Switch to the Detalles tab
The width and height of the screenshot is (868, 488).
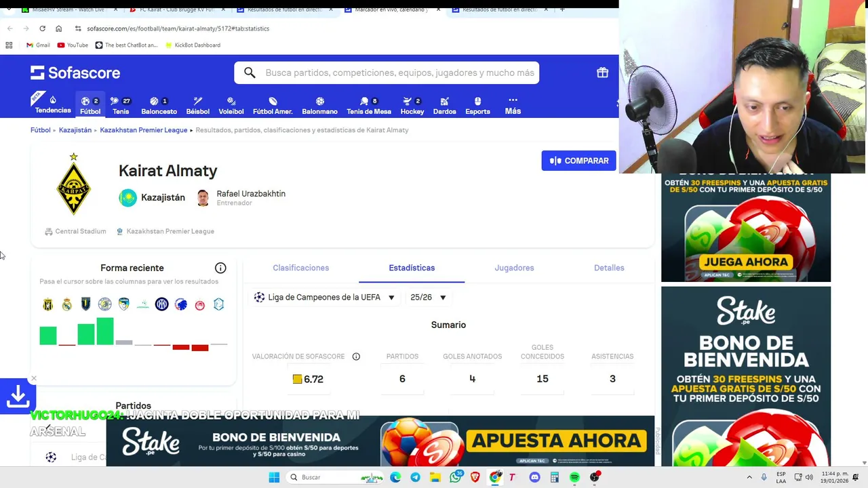pos(609,268)
